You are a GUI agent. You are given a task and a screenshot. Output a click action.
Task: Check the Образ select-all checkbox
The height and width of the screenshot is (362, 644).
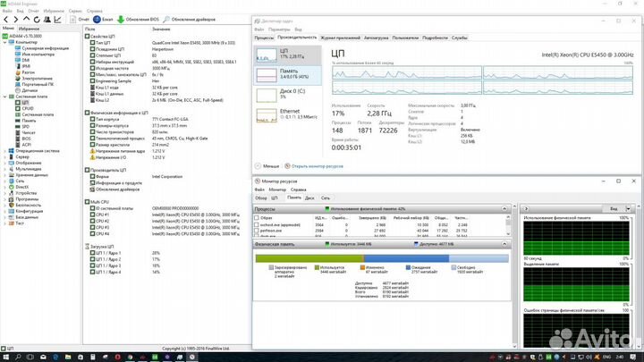(257, 218)
